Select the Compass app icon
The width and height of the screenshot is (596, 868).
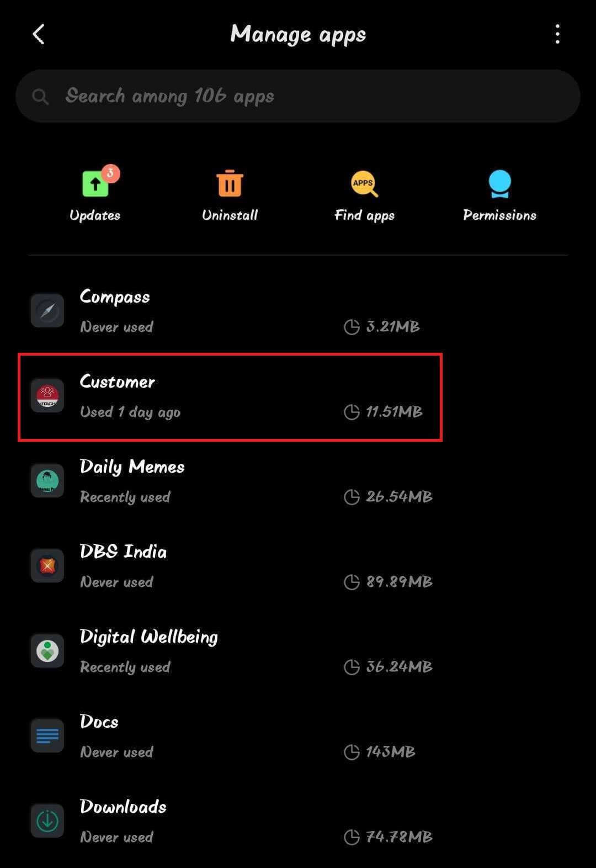pos(47,311)
